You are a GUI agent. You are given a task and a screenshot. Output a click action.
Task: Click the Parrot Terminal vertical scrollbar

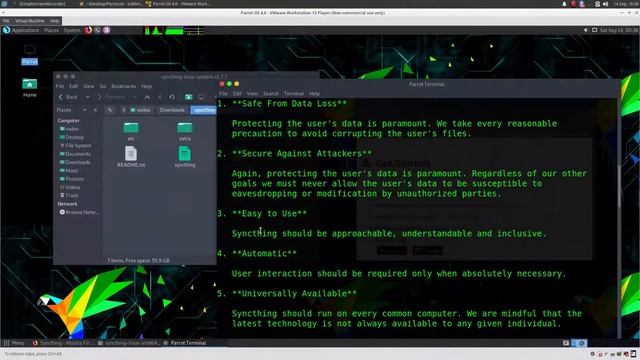coord(619,218)
